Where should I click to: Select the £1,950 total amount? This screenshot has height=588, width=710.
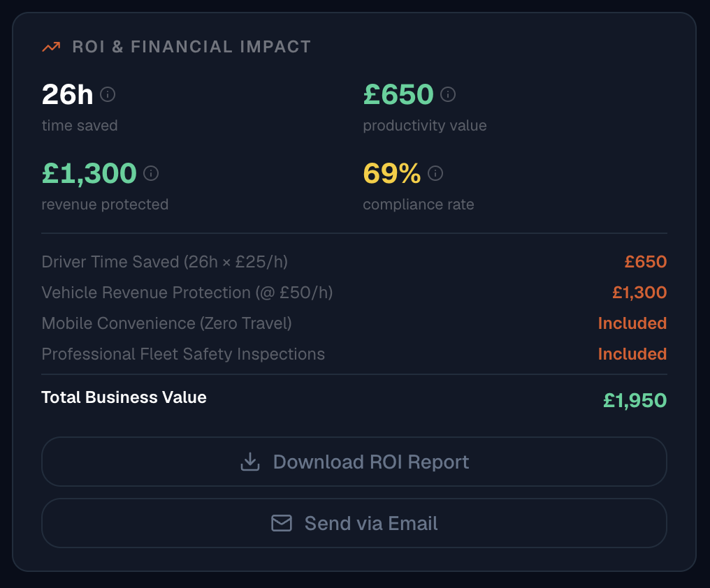[x=635, y=401]
